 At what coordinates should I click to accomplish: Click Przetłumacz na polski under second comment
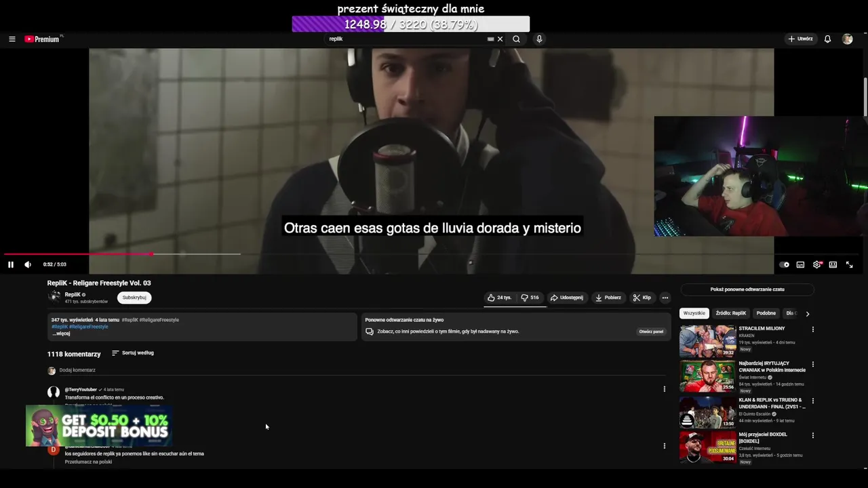tap(88, 462)
